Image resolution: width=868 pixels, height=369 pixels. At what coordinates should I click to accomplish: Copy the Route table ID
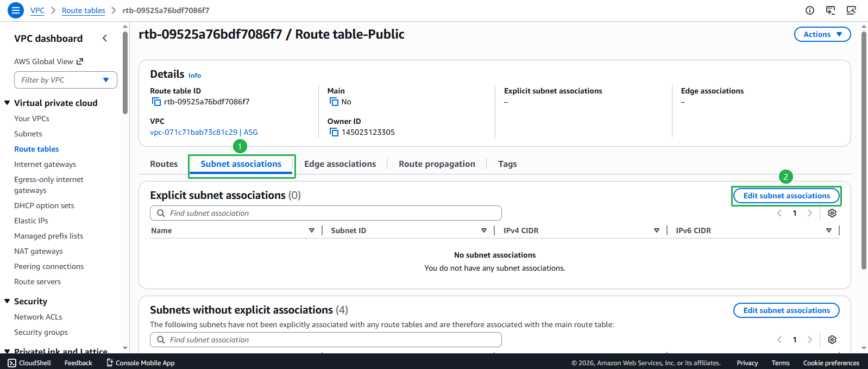tap(156, 102)
